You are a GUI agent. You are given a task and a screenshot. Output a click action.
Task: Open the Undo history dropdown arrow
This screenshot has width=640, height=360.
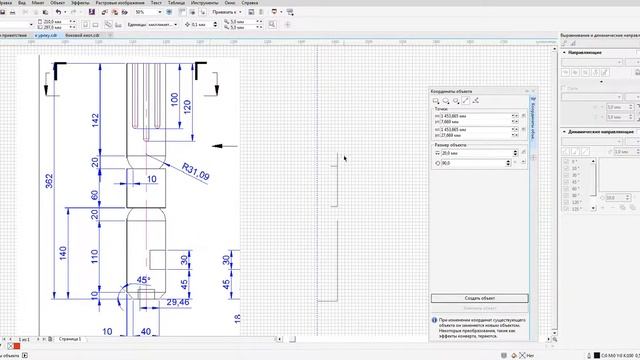65,12
